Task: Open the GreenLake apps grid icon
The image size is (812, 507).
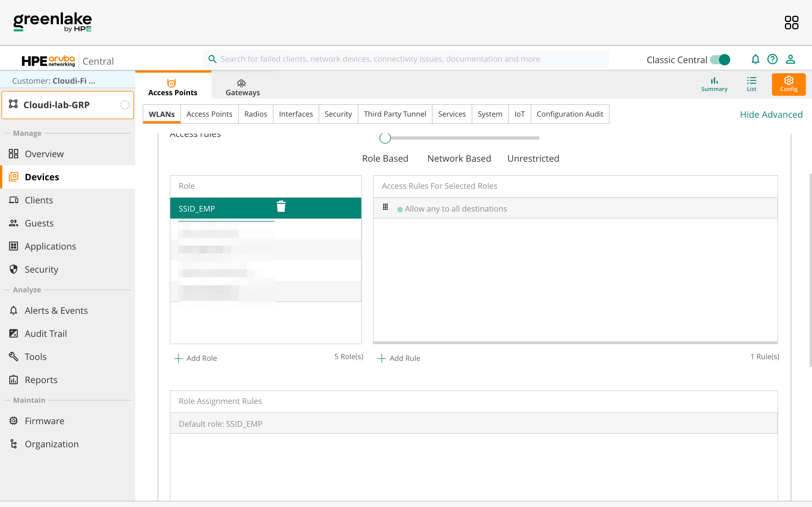Action: coord(791,23)
